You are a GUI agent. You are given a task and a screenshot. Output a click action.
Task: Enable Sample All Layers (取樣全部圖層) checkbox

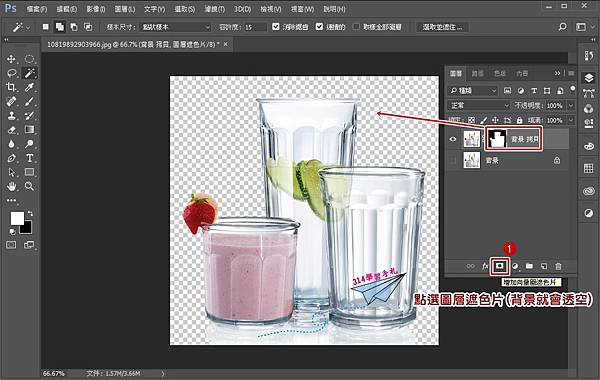(x=356, y=26)
